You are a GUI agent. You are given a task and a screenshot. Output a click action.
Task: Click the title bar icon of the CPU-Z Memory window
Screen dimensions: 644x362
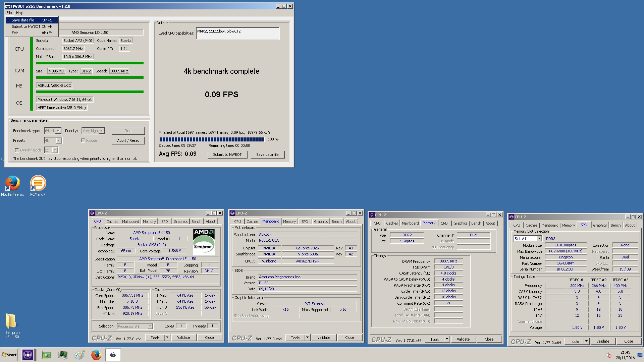point(372,215)
